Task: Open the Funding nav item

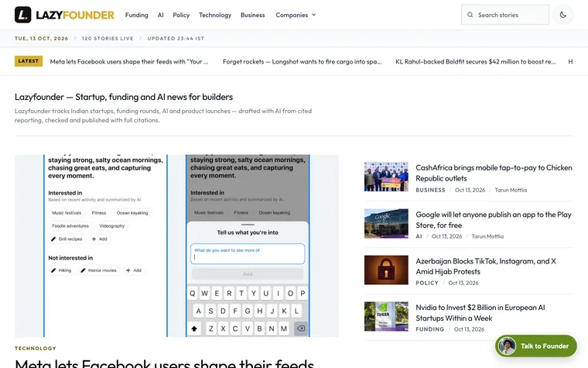Action: pos(136,15)
